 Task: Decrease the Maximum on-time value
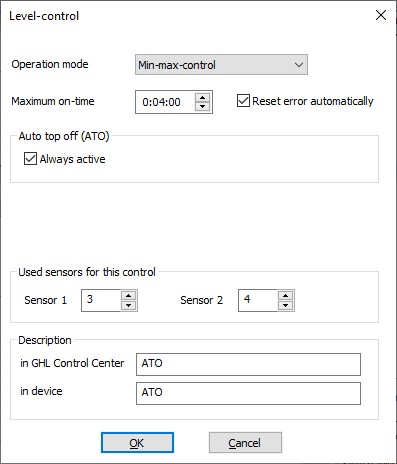[x=202, y=107]
